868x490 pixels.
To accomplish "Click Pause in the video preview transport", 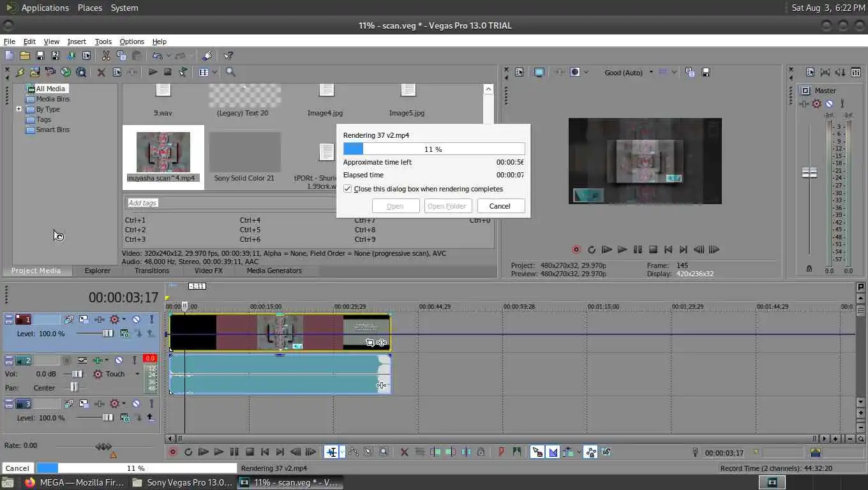I will 638,249.
